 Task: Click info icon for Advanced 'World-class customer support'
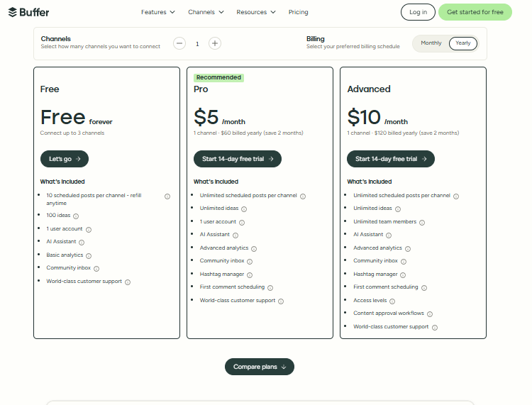435,327
